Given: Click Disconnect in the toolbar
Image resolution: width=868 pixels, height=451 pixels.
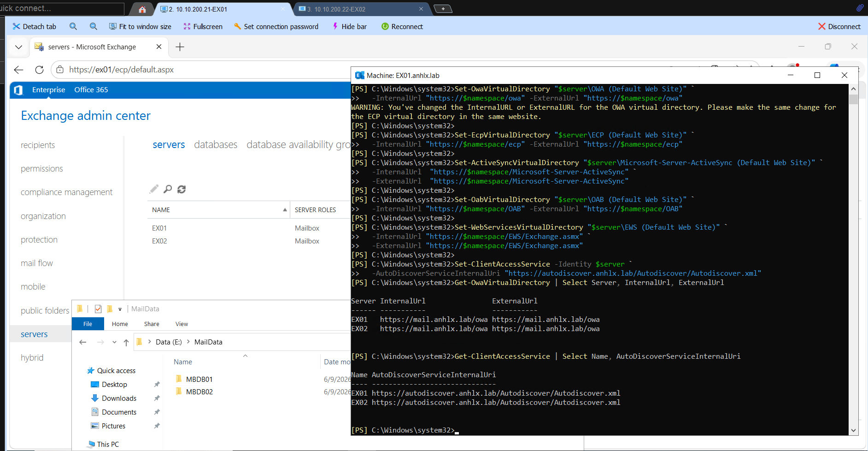Looking at the screenshot, I should [x=839, y=27].
